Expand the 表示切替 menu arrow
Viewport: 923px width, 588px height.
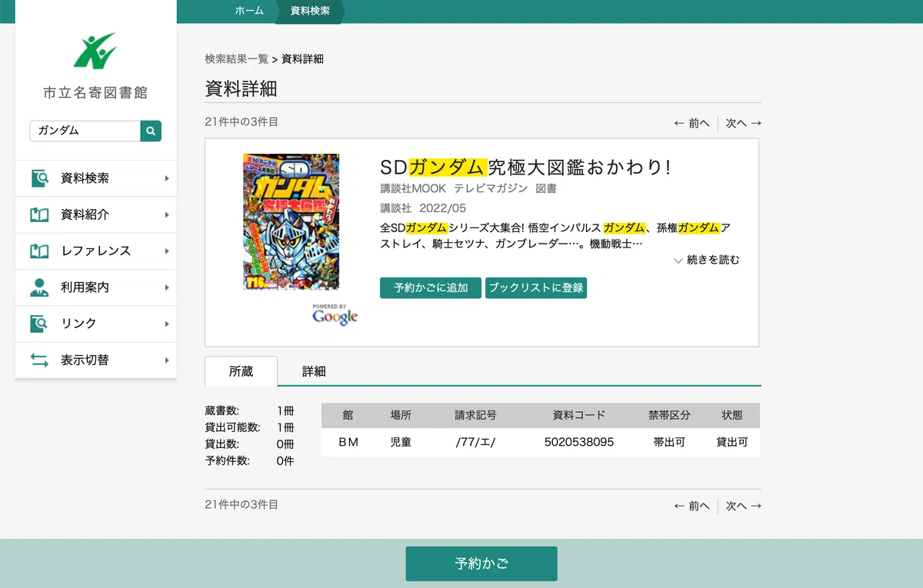(167, 360)
